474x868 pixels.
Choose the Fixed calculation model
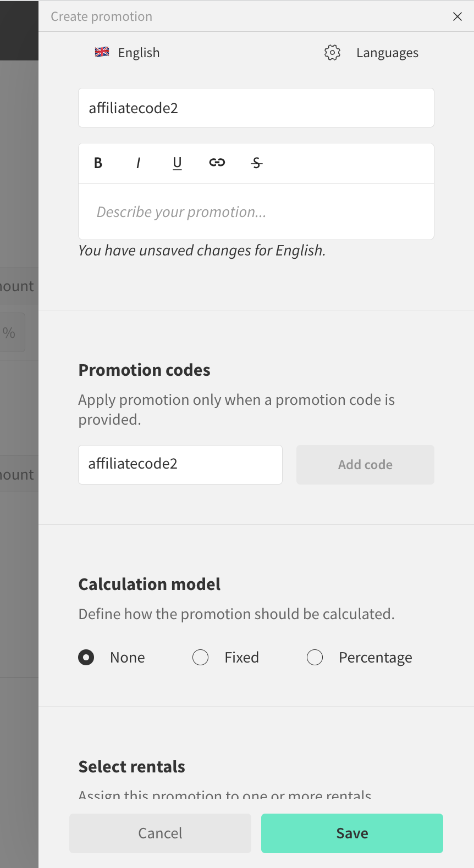pos(201,658)
